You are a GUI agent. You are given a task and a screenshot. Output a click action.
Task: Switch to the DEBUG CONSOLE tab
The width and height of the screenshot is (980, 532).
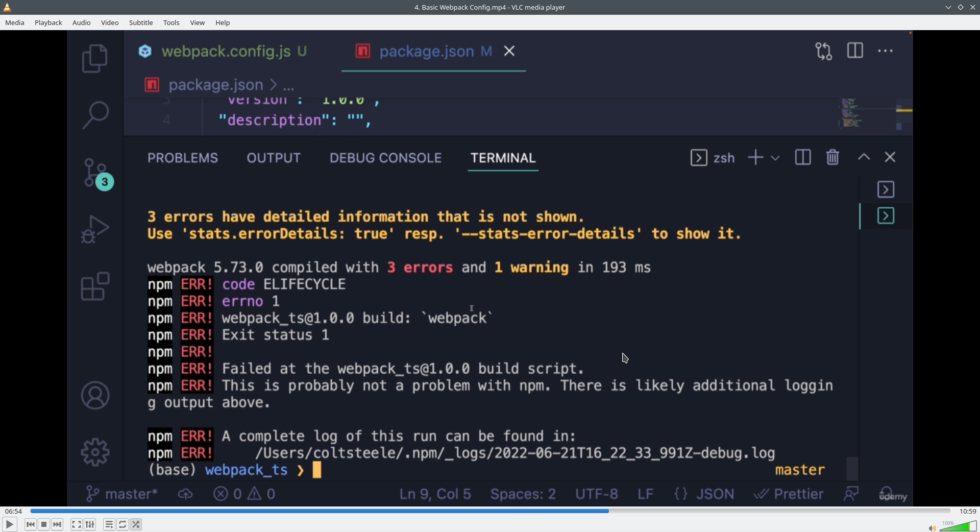pyautogui.click(x=386, y=158)
